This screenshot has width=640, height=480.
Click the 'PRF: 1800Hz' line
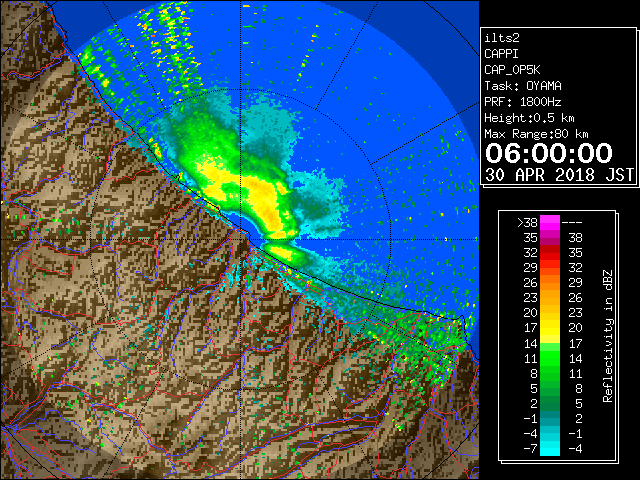[x=523, y=102]
